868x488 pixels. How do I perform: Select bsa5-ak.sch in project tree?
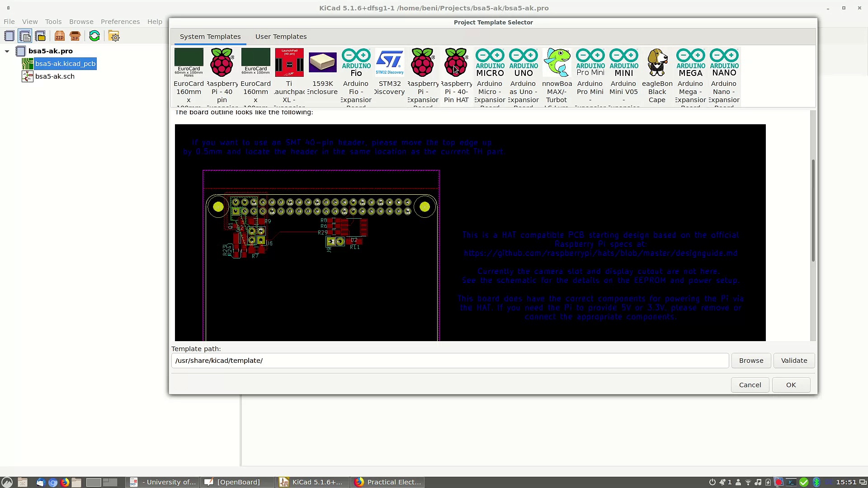tap(55, 76)
